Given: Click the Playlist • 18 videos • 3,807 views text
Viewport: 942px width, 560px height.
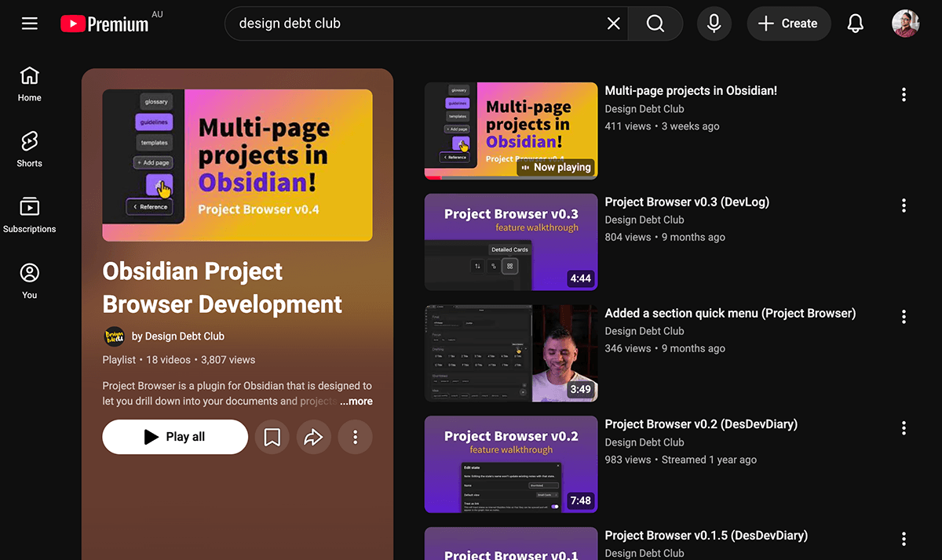Looking at the screenshot, I should click(x=179, y=360).
